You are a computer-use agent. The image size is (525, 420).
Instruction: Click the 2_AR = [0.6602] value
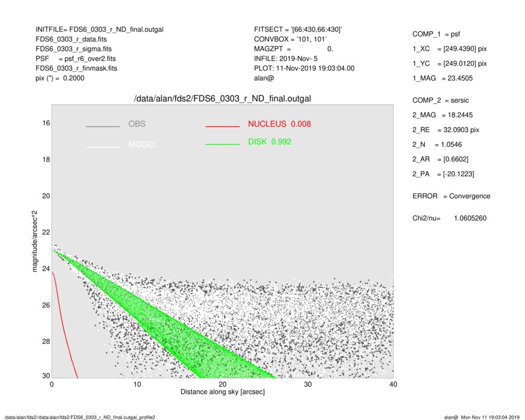(440, 160)
